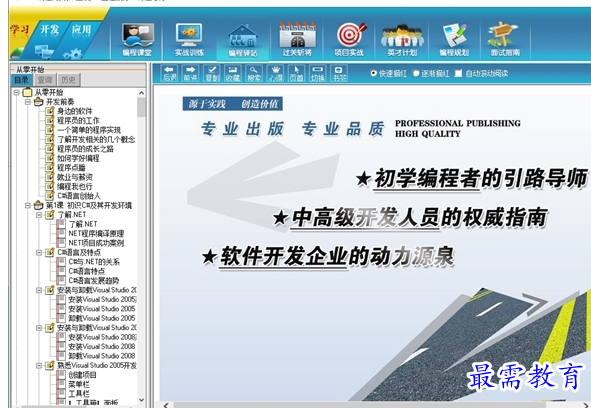This screenshot has height=408, width=591.
Task: Click the 页首 cursor toolbar button
Action: tap(297, 73)
